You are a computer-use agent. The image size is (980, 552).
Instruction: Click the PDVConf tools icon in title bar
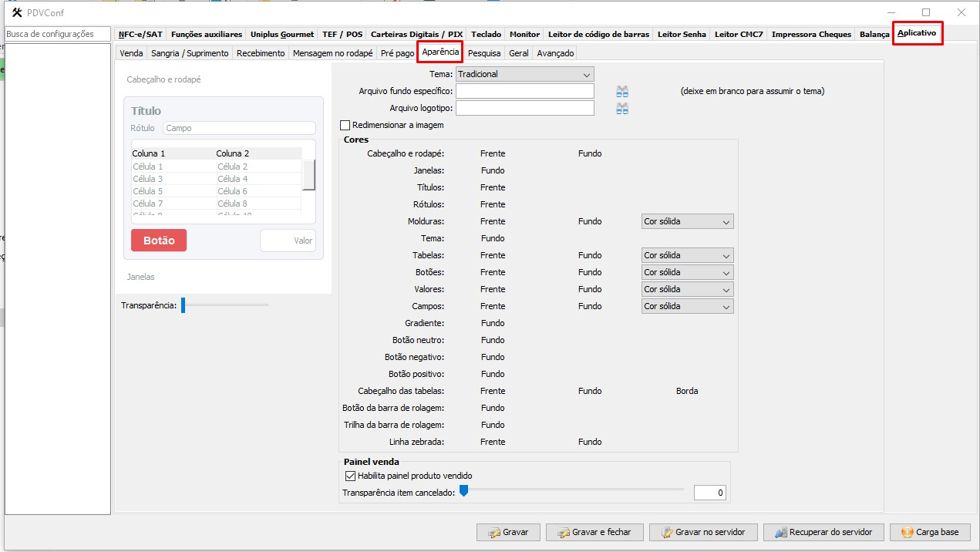(18, 12)
